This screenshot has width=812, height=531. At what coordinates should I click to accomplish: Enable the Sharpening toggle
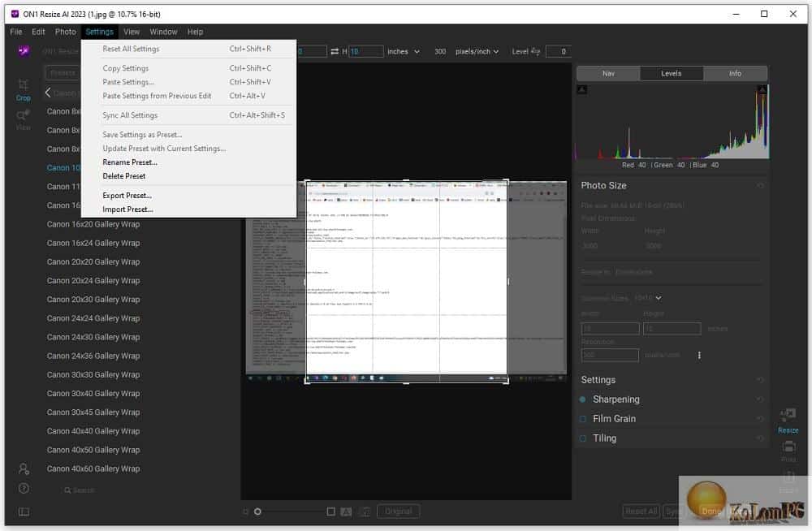tap(582, 399)
